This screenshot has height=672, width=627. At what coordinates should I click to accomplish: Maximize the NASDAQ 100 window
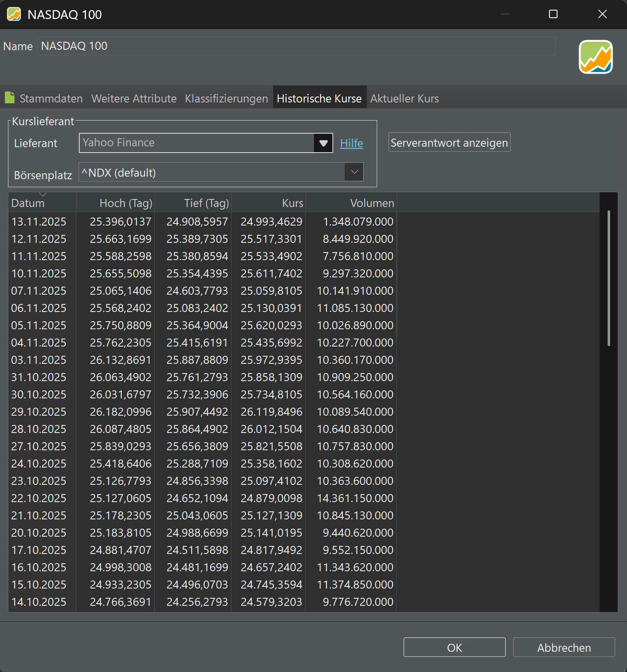tap(553, 14)
